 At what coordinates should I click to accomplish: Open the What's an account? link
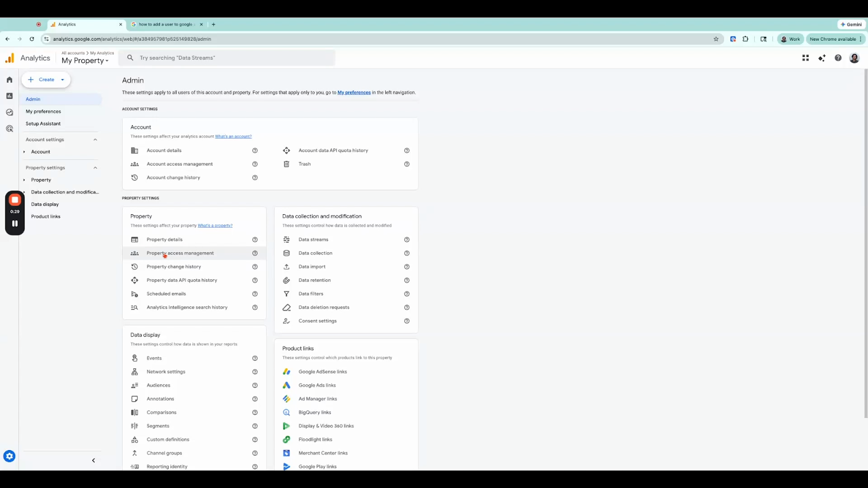point(233,137)
